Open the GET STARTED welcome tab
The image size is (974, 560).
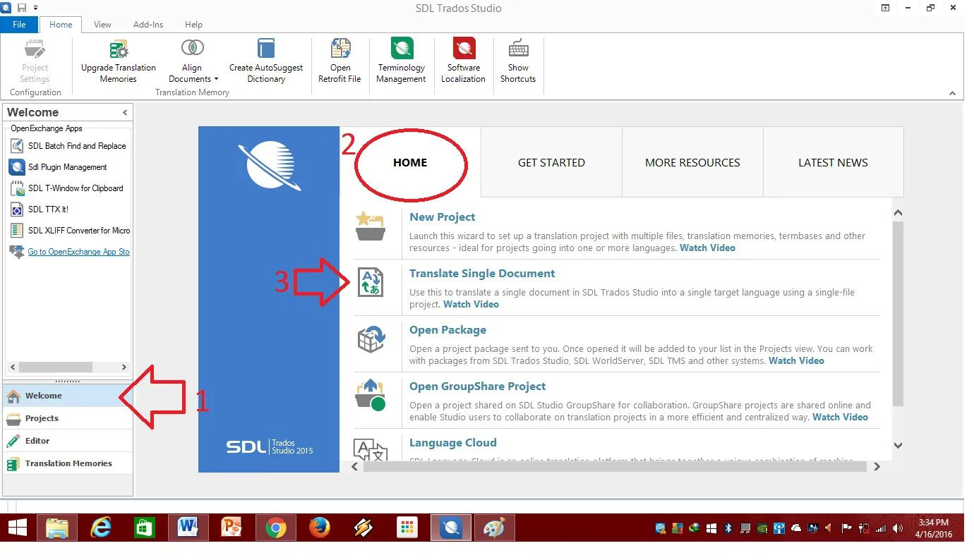tap(551, 162)
